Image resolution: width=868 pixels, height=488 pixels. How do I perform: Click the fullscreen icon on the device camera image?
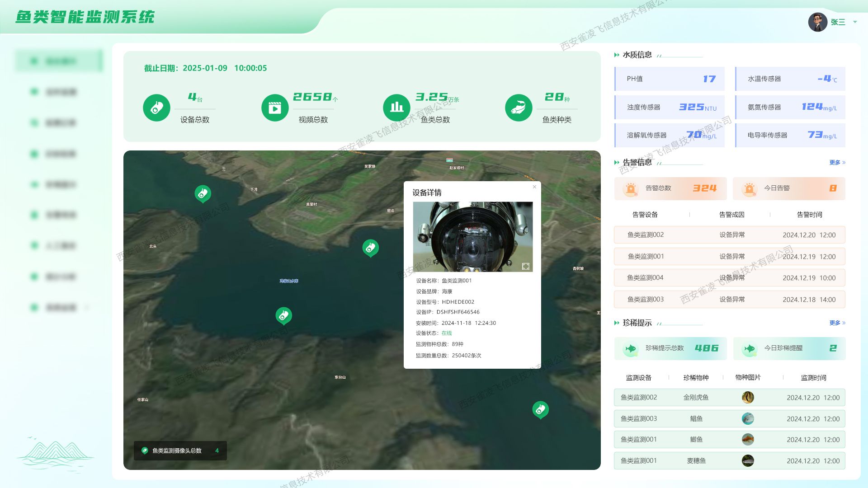[x=525, y=267]
